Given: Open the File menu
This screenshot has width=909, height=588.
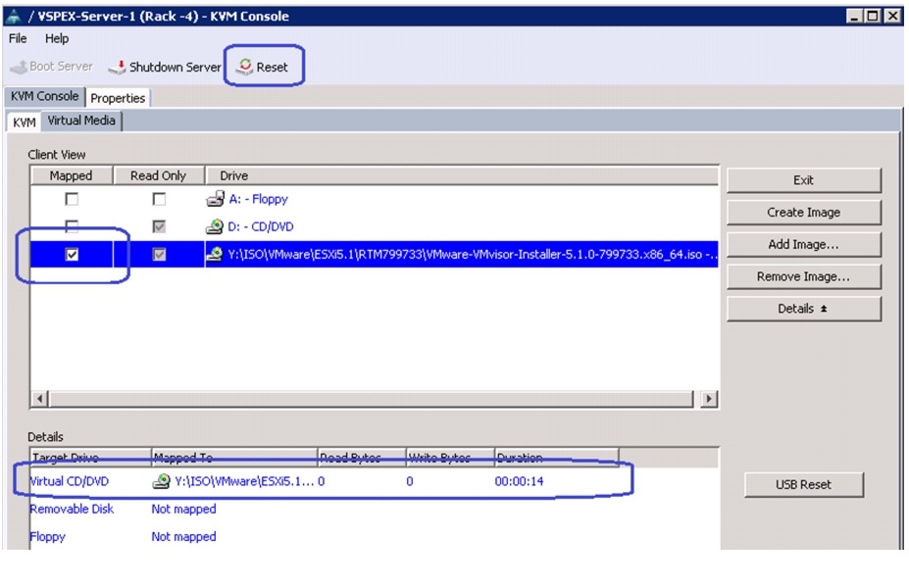Looking at the screenshot, I should [18, 38].
